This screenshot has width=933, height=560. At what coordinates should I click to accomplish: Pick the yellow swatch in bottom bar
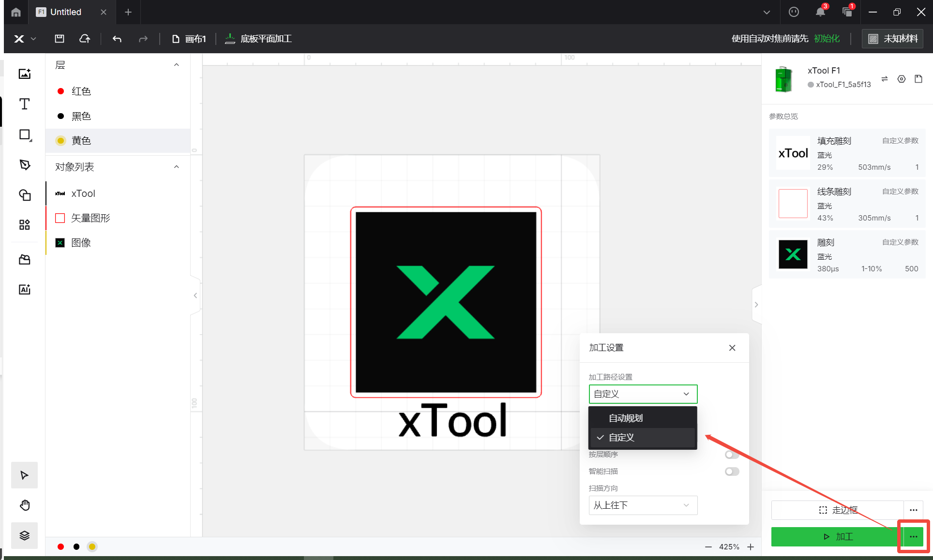(x=92, y=547)
